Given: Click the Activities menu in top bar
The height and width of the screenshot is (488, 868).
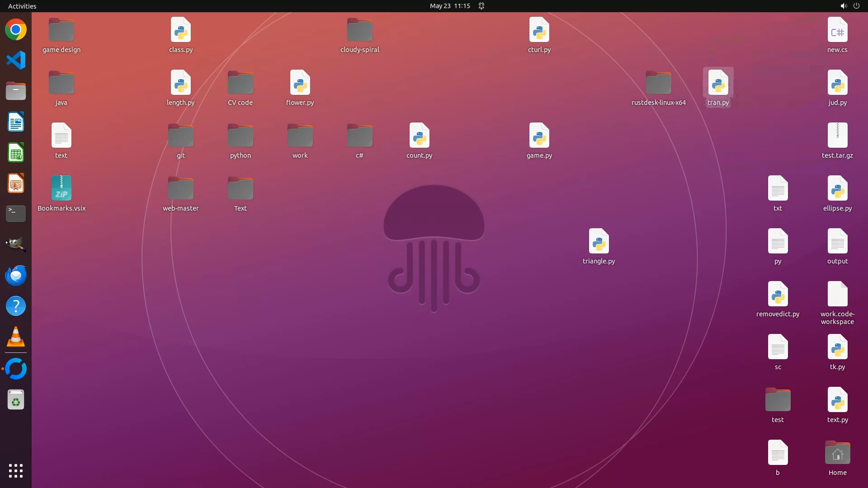Looking at the screenshot, I should (x=22, y=6).
